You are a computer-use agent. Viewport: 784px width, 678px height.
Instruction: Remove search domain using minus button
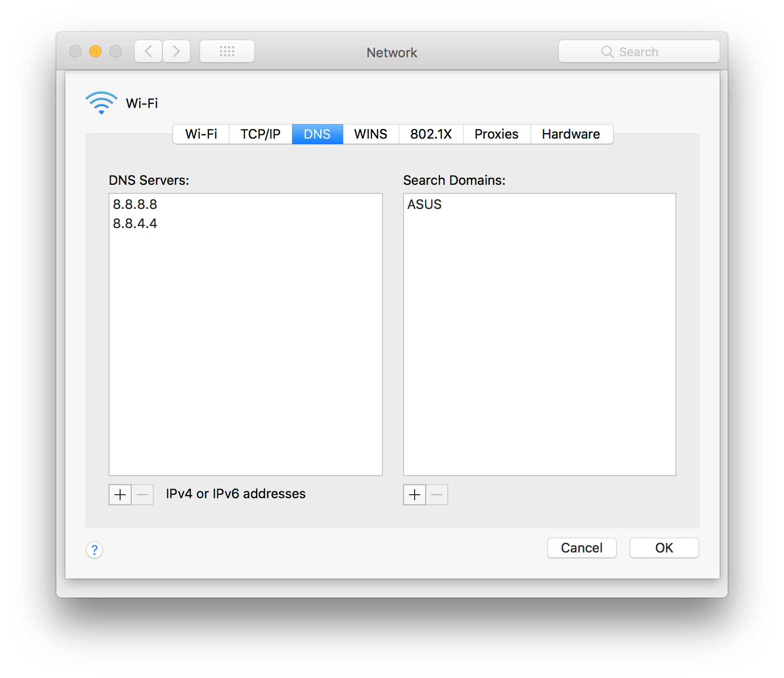coord(437,495)
